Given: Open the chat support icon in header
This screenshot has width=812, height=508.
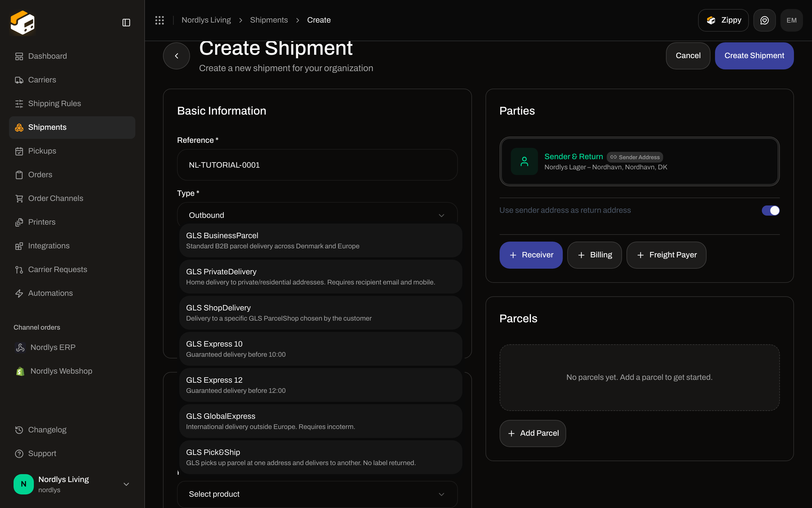Looking at the screenshot, I should coord(764,20).
